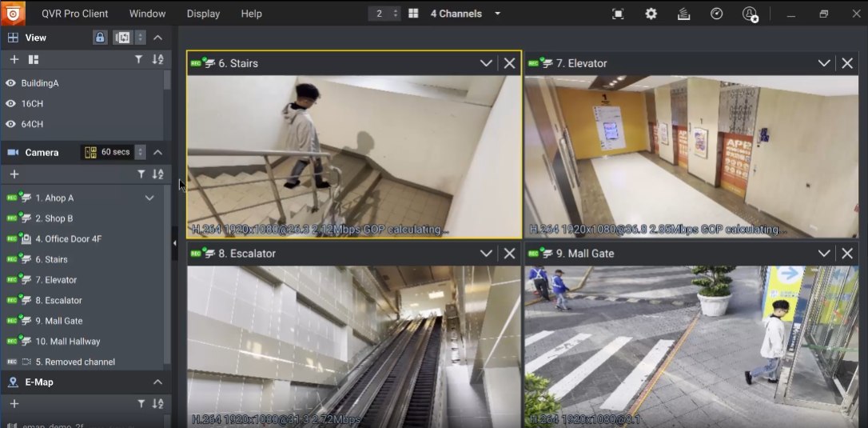868x428 pixels.
Task: Filter the camera list
Action: (x=141, y=174)
